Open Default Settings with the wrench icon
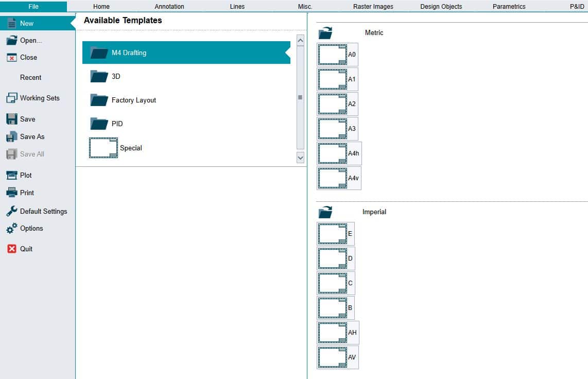 (11, 211)
